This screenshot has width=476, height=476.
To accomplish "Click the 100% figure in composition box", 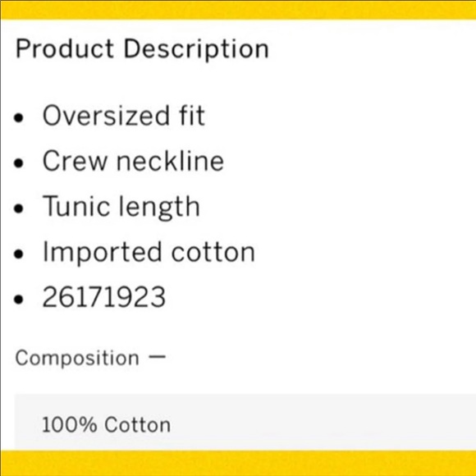I will tap(70, 424).
